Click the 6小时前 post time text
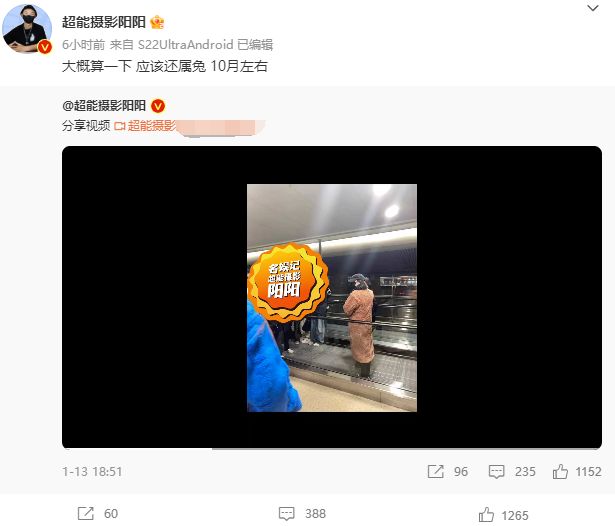Viewport: 615px width, 526px height. click(x=84, y=45)
